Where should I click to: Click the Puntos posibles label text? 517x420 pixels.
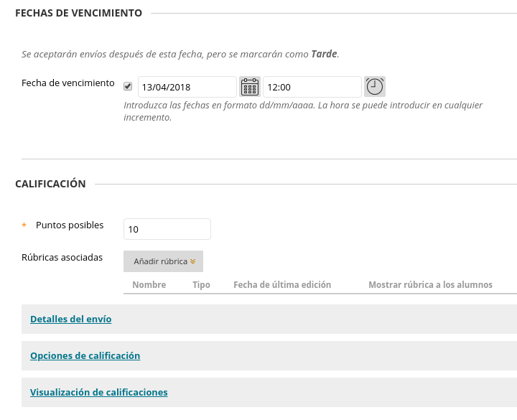70,225
